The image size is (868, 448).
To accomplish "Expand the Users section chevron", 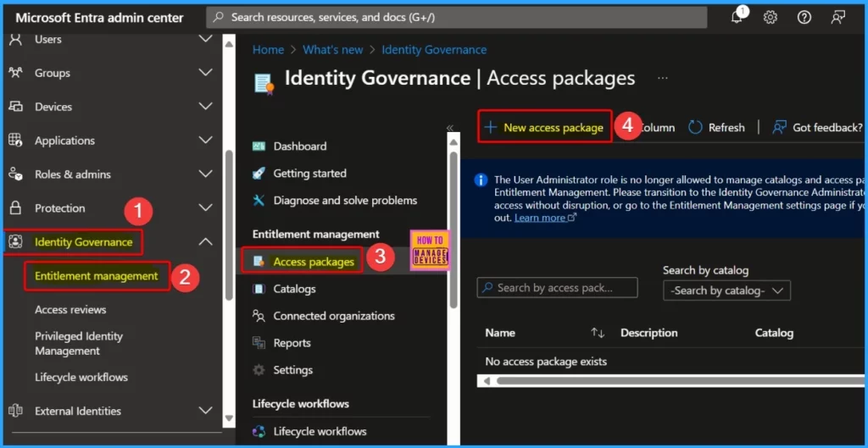I will click(x=206, y=39).
